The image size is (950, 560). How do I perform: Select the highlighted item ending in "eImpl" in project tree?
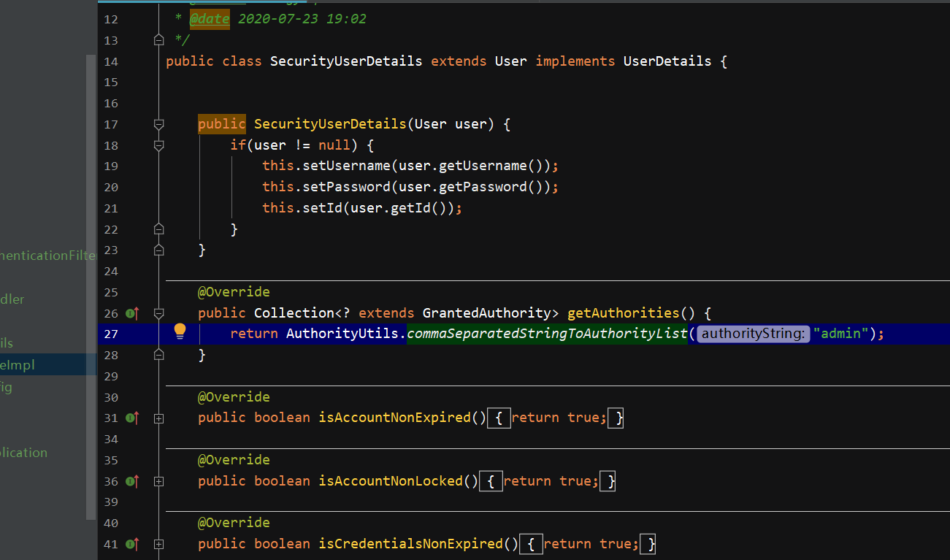48,364
